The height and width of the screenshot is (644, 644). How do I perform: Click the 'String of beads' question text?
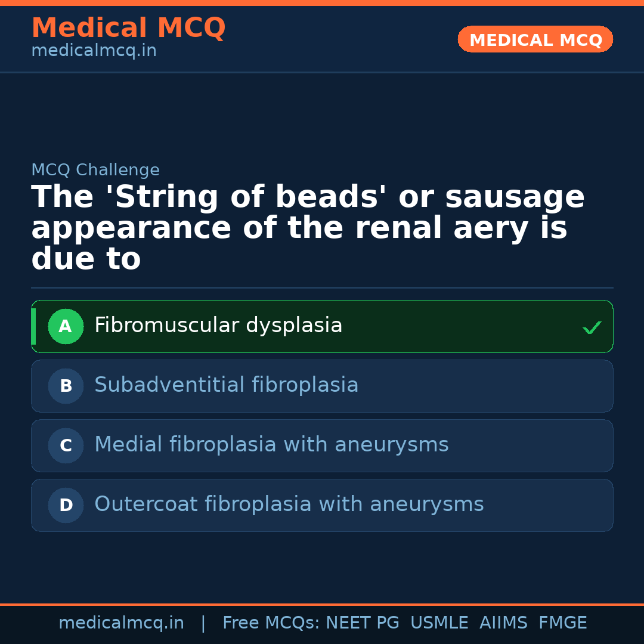tap(308, 228)
